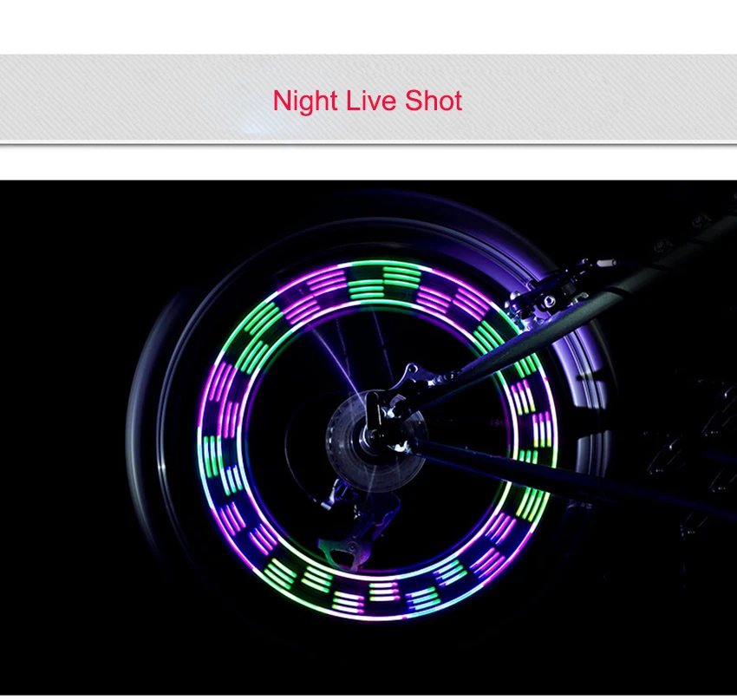Click the yellow-green LED segment at lower right
The width and height of the screenshot is (737, 700).
click(x=532, y=504)
